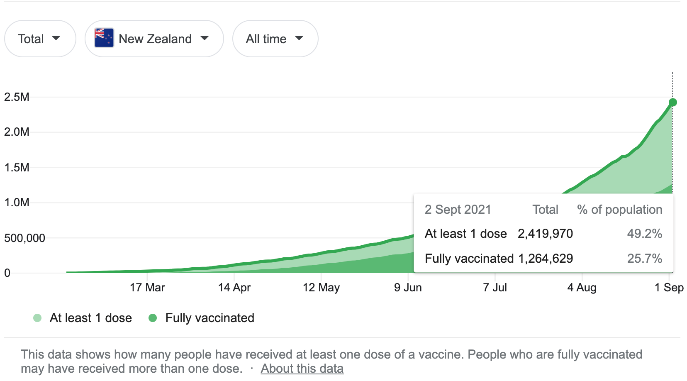Click the 9 Jun axis label
This screenshot has width=687, height=381.
407,287
